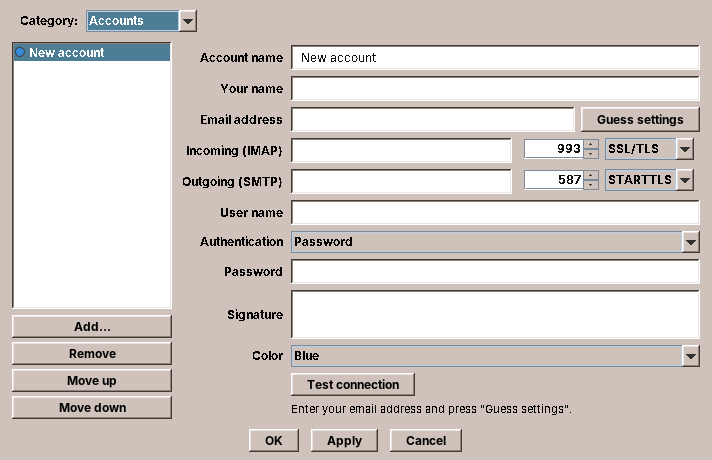Image resolution: width=712 pixels, height=460 pixels.
Task: Increase the SMTP port with up arrow
Action: click(x=591, y=175)
